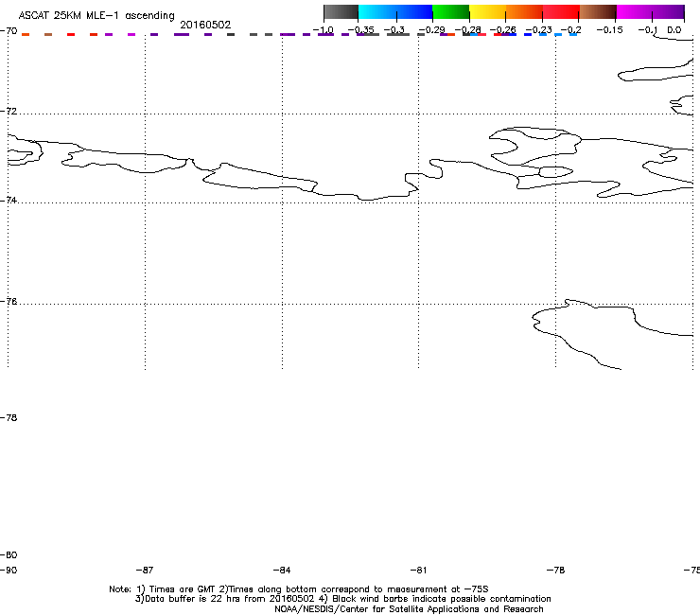The height and width of the screenshot is (615, 700).
Task: Click the note line about 'Times are GMT'
Action: click(x=299, y=589)
